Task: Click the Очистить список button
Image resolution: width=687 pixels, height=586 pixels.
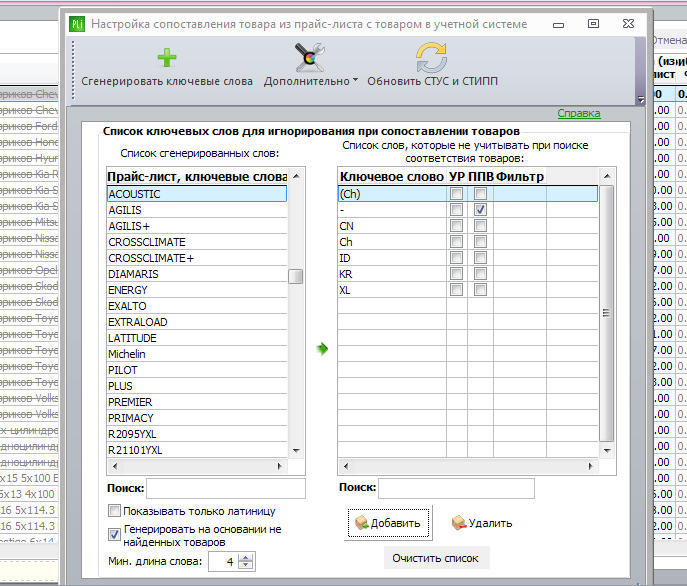Action: click(436, 558)
